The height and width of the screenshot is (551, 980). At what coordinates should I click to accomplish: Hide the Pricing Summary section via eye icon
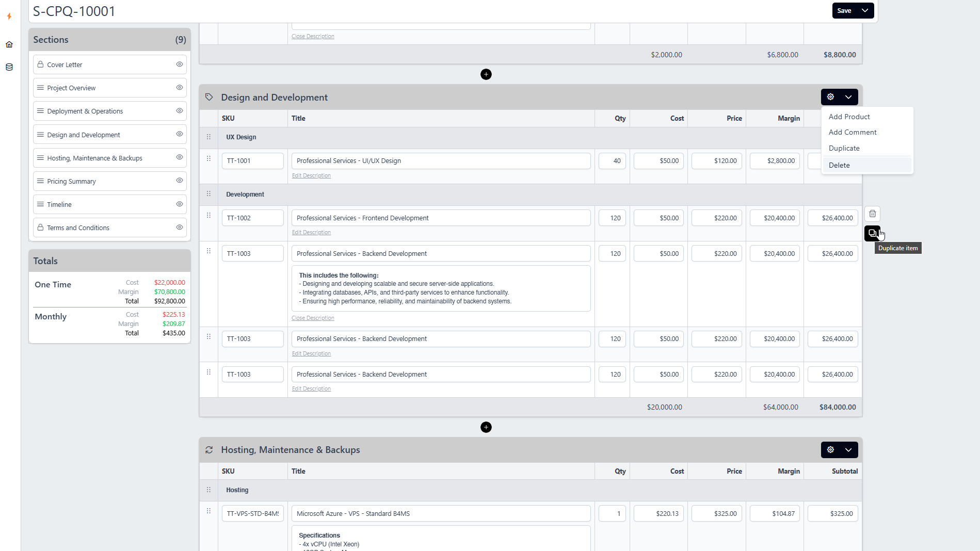point(180,181)
